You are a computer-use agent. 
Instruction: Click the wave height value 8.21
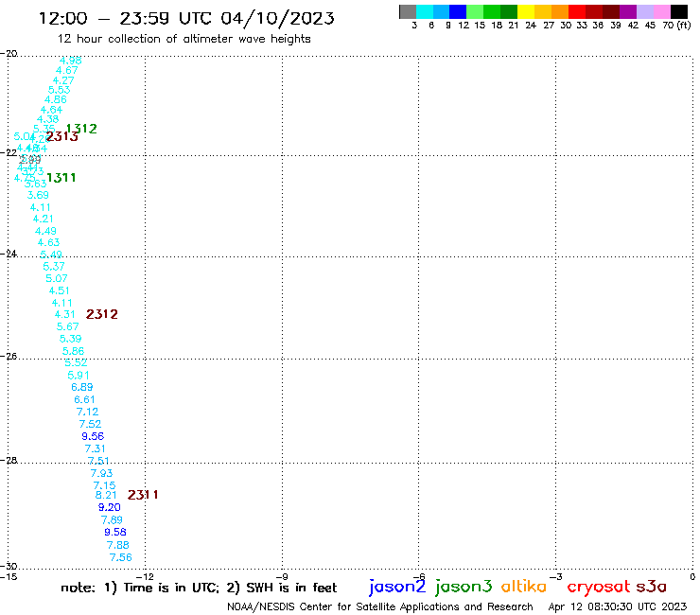[106, 495]
